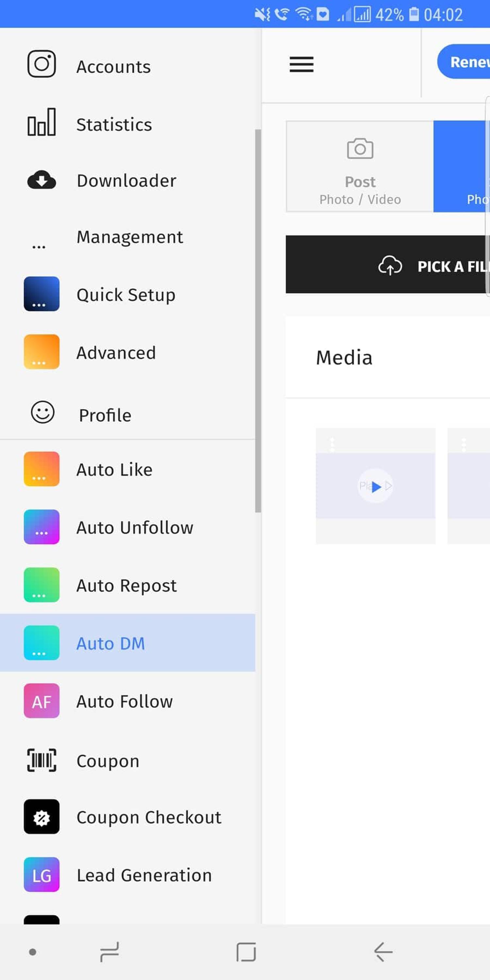Viewport: 490px width, 980px height.
Task: Tap the Renew button
Action: 464,61
